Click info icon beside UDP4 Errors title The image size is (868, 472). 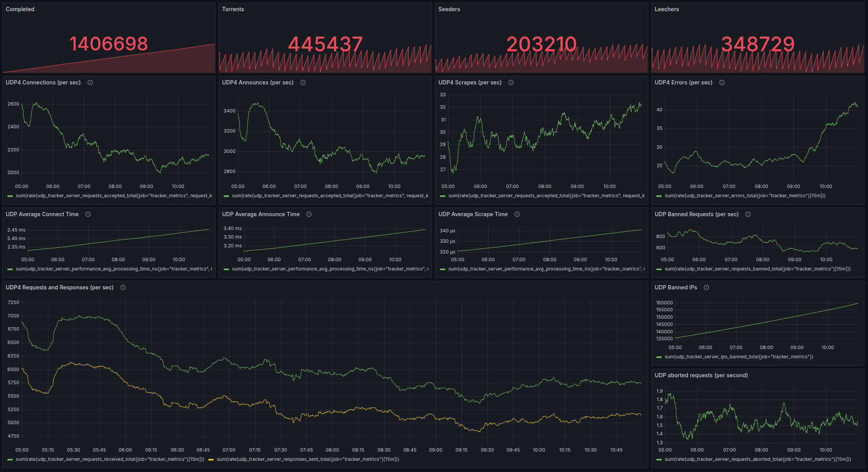point(722,82)
